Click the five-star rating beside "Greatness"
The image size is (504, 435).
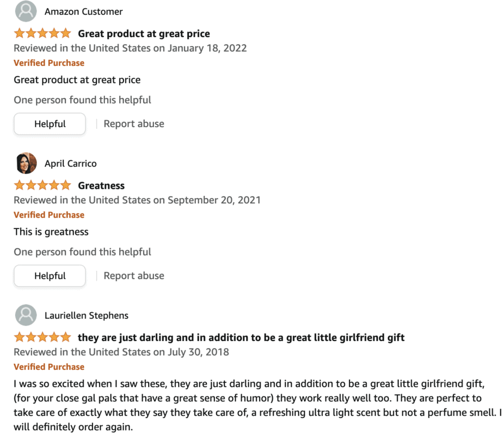(42, 185)
